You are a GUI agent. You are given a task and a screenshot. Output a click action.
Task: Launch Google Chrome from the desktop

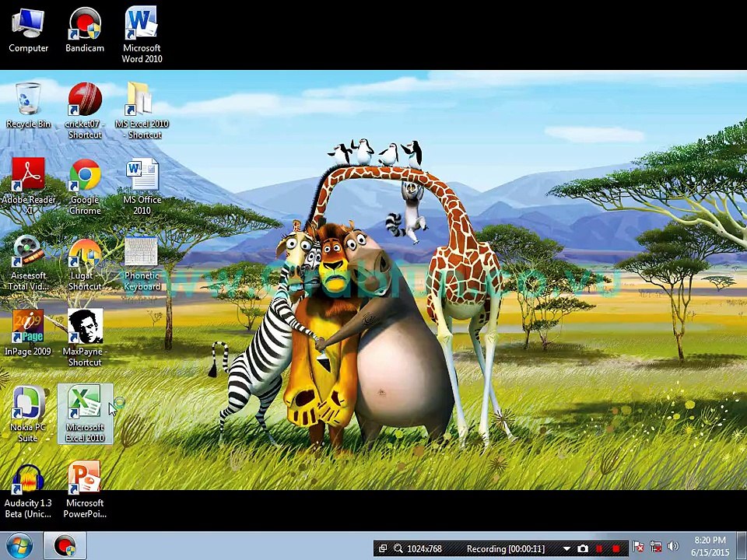pos(84,187)
